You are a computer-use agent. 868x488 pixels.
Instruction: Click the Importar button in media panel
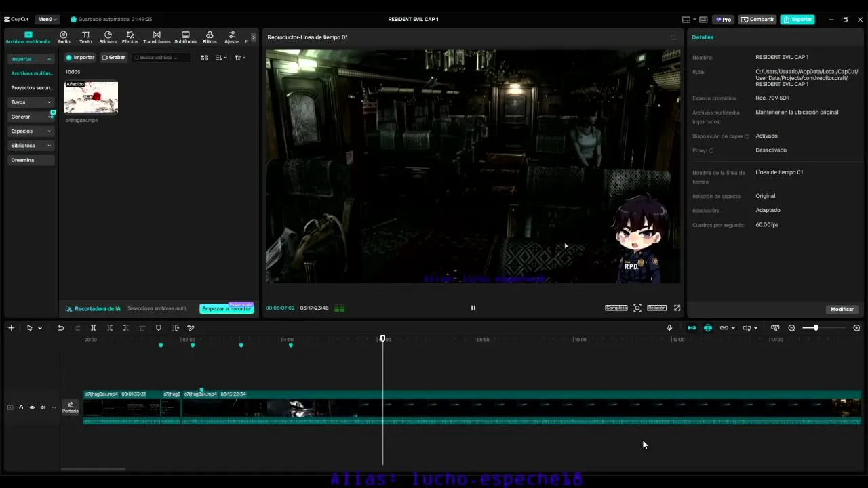(80, 58)
